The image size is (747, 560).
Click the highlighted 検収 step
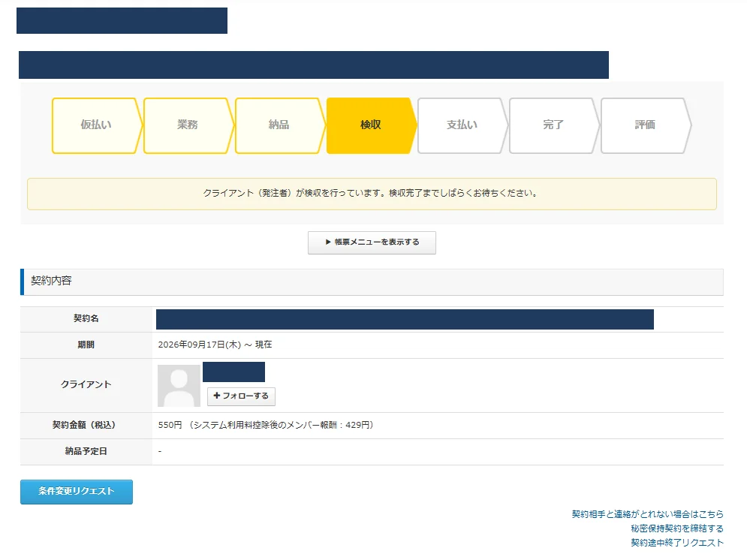coord(371,125)
